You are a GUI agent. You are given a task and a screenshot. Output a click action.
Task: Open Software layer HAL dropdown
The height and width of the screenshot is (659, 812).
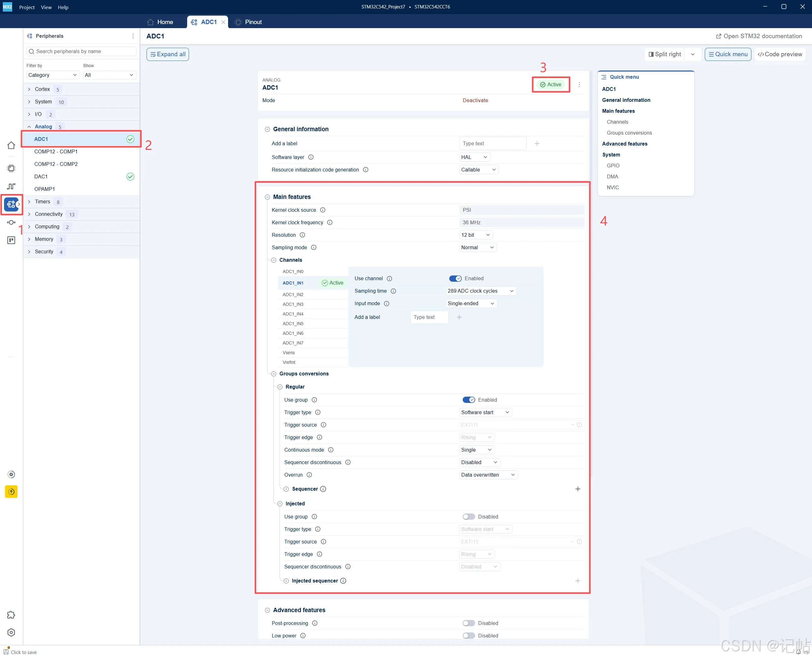474,157
